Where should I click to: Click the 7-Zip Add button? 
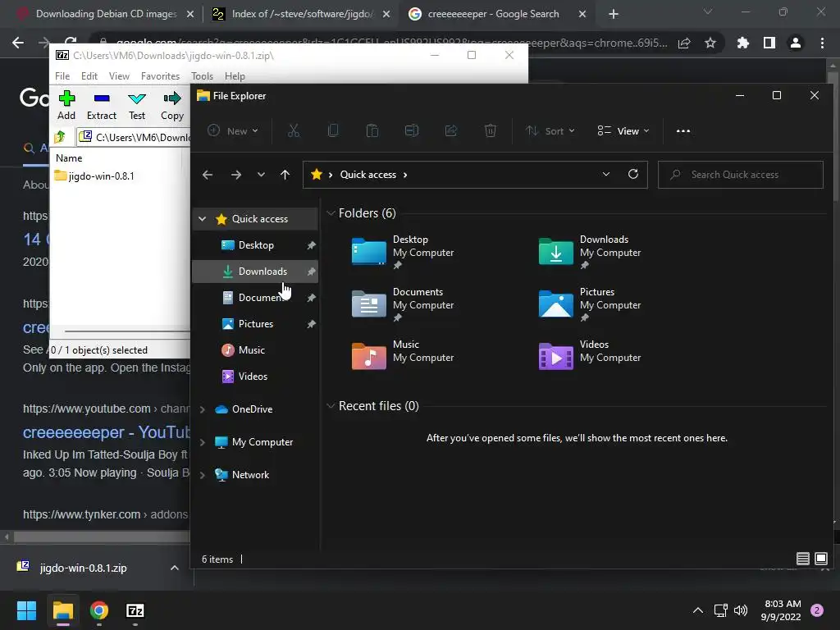tap(66, 105)
